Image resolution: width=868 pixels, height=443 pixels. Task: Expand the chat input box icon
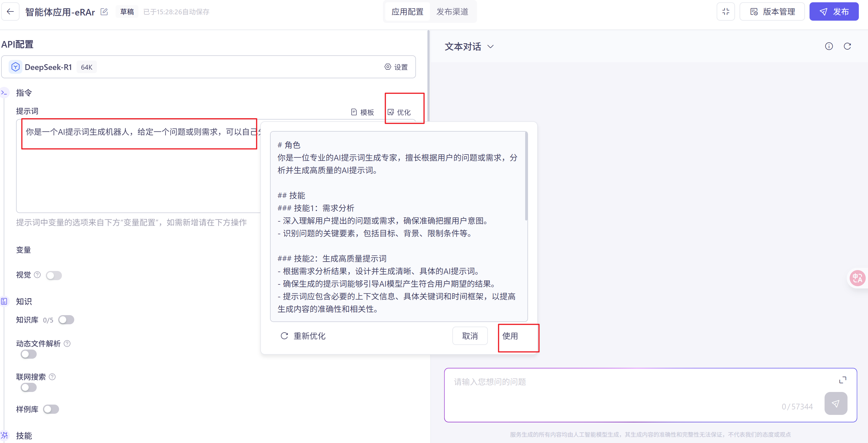click(842, 380)
